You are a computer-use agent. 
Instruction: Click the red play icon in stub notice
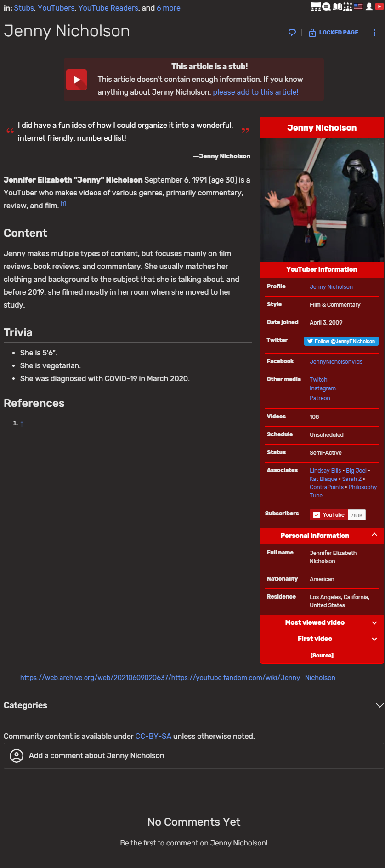[77, 80]
